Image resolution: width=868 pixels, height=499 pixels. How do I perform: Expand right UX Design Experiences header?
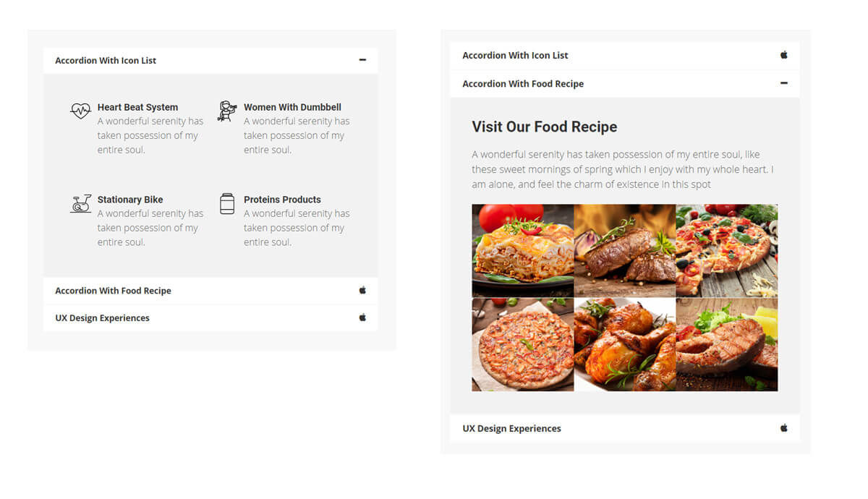(x=625, y=428)
